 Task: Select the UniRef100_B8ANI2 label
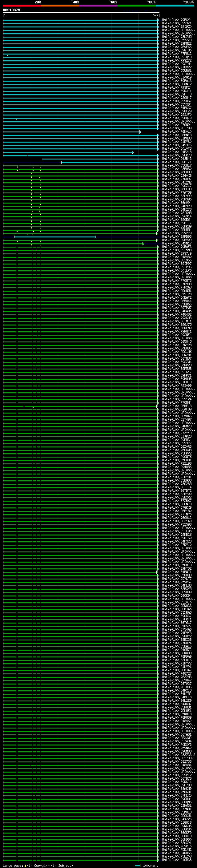(x=177, y=84)
